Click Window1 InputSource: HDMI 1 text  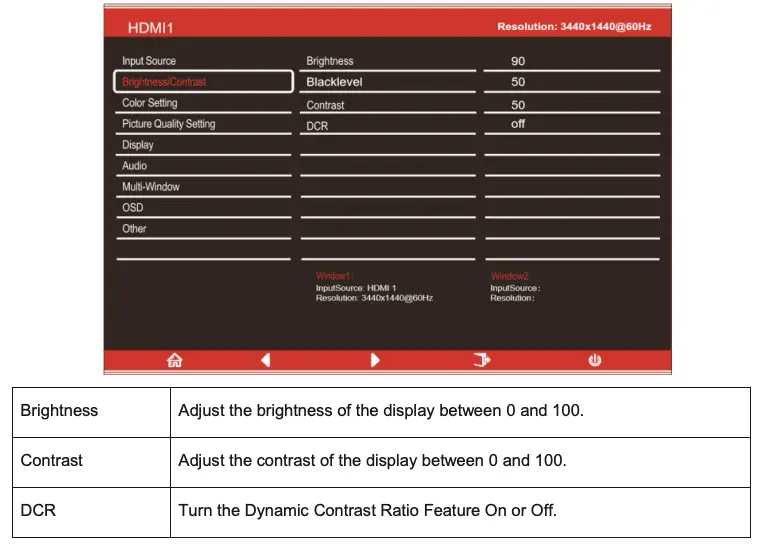pyautogui.click(x=356, y=288)
